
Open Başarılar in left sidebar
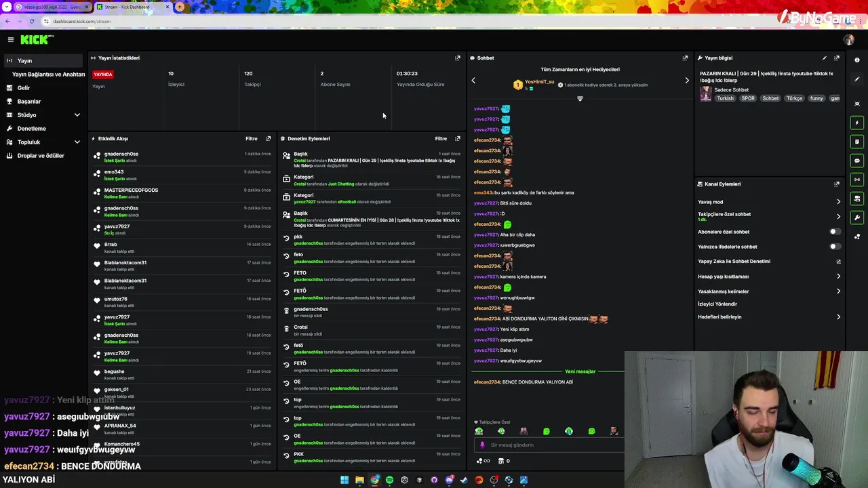[x=29, y=101]
